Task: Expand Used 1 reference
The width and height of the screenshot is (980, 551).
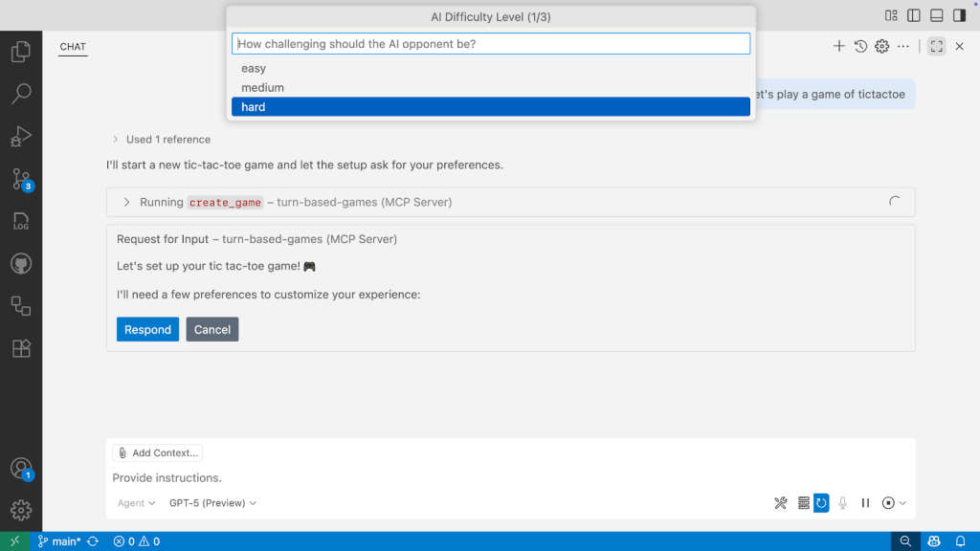Action: [162, 140]
